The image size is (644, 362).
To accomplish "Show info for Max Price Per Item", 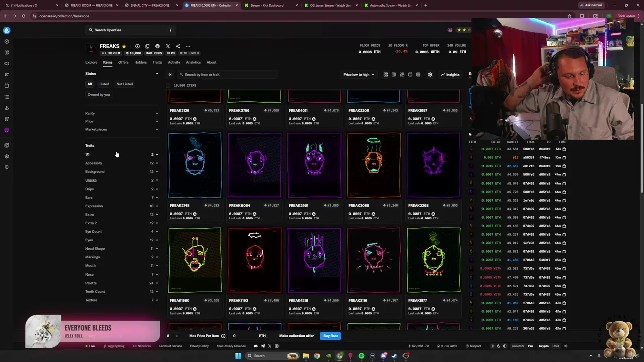I will click(223, 336).
